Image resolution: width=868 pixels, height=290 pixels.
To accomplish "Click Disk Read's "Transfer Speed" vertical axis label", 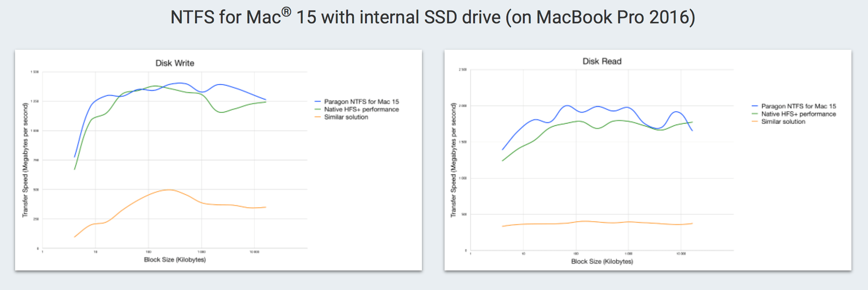I will (x=453, y=160).
